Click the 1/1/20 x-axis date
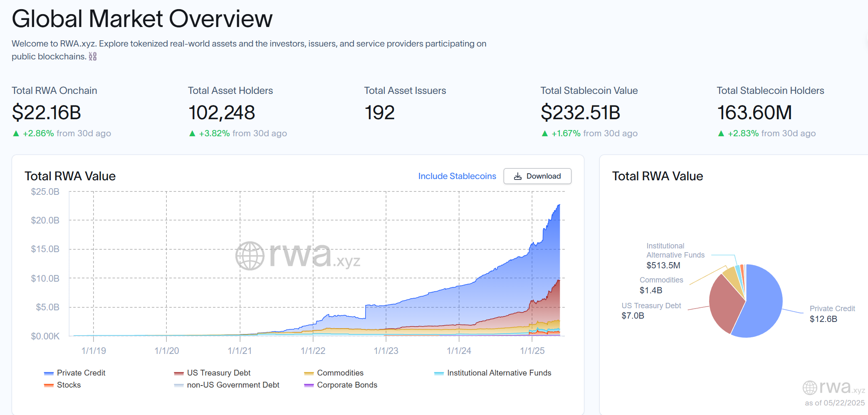The height and width of the screenshot is (415, 868). pos(167,351)
